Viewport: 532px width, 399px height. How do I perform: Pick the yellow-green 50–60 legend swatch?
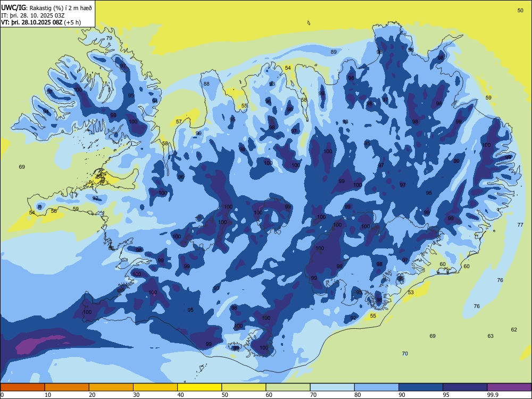point(244,387)
